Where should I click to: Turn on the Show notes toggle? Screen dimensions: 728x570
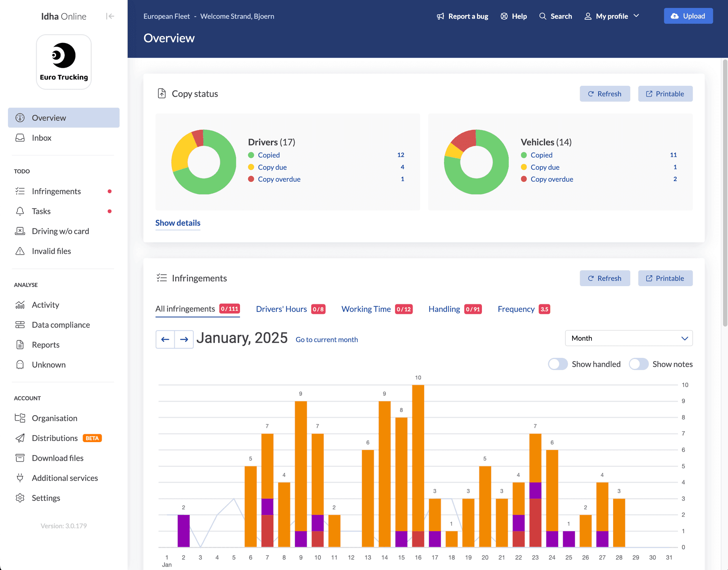pyautogui.click(x=639, y=364)
